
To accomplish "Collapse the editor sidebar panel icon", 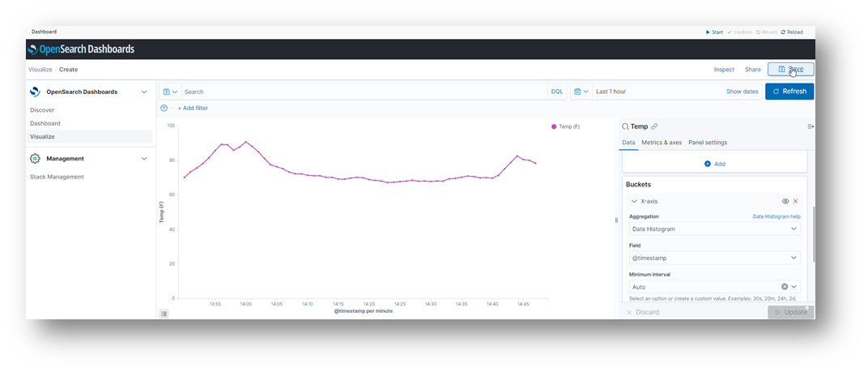I will click(x=811, y=126).
